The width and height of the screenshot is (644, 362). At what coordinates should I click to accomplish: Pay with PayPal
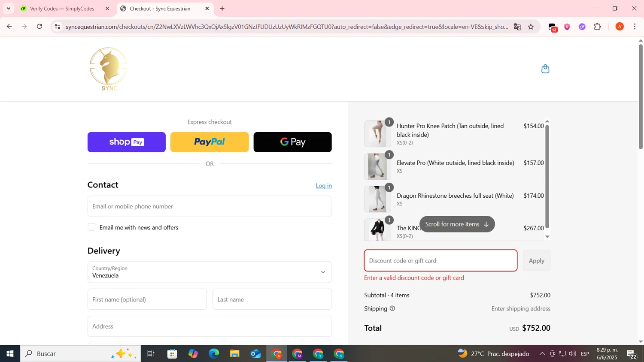(210, 142)
